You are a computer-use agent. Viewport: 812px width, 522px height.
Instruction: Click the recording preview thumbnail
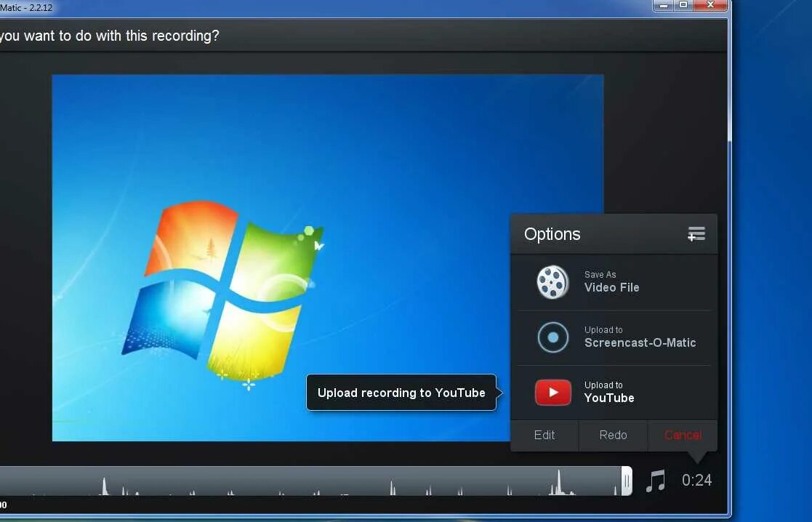(328, 258)
